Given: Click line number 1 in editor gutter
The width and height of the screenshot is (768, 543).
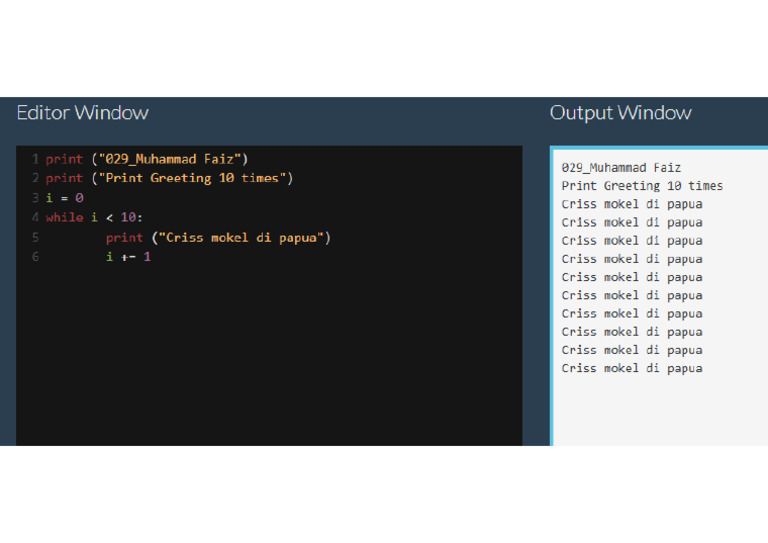Looking at the screenshot, I should (x=35, y=159).
